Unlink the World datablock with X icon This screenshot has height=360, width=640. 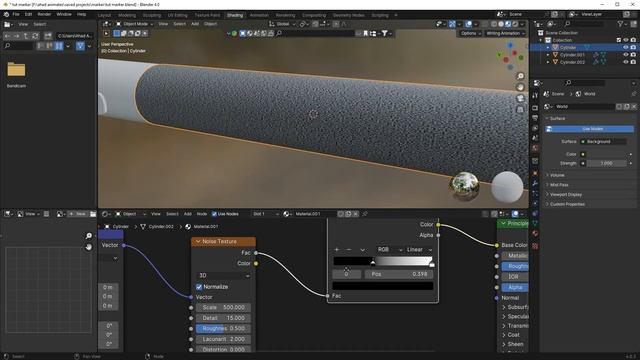(634, 107)
